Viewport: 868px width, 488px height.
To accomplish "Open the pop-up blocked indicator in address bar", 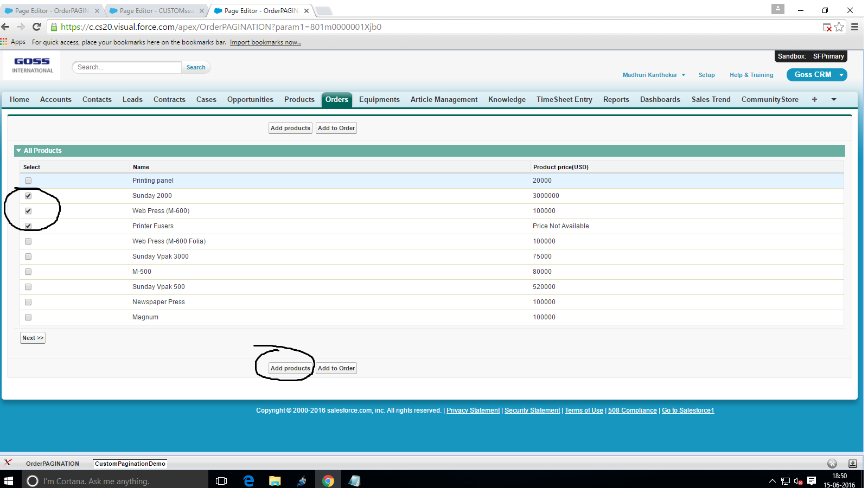I will [827, 27].
